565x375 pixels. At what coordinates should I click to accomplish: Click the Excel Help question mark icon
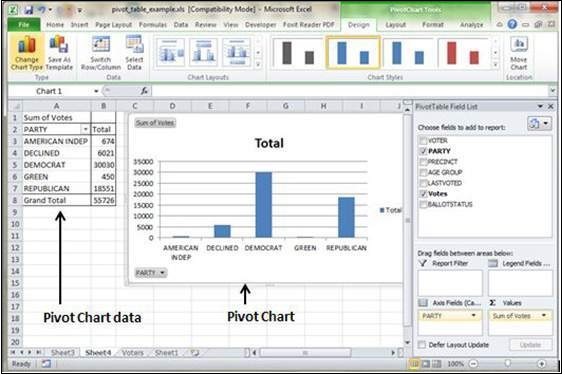pos(512,24)
